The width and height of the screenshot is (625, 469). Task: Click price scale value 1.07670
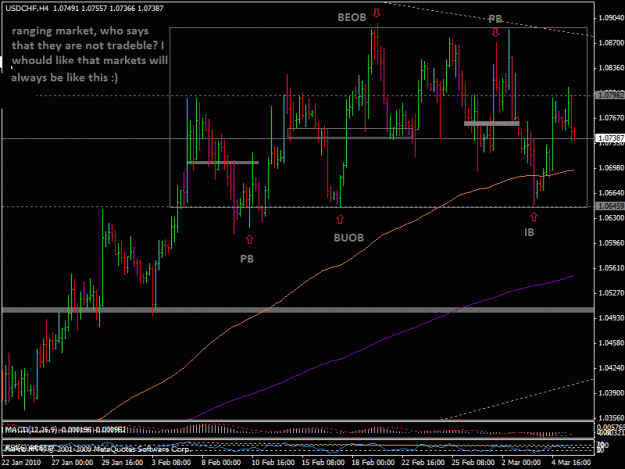611,118
